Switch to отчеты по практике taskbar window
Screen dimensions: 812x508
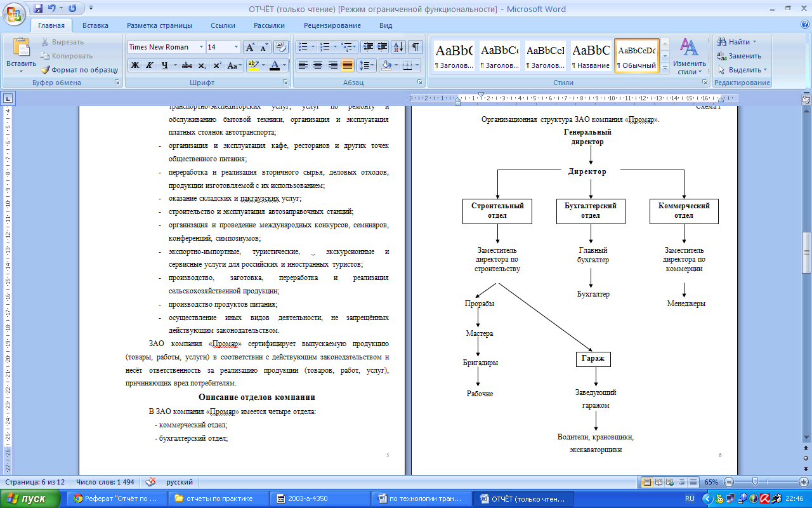(x=219, y=498)
